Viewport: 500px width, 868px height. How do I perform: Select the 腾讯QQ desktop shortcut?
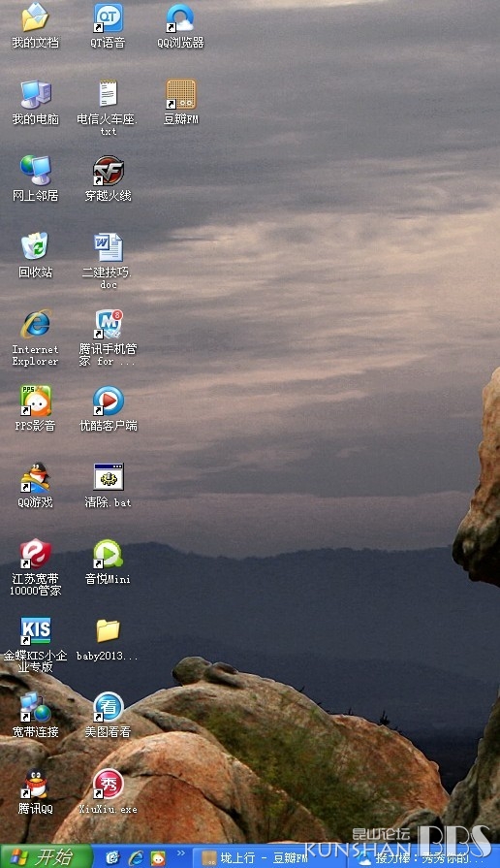36,784
